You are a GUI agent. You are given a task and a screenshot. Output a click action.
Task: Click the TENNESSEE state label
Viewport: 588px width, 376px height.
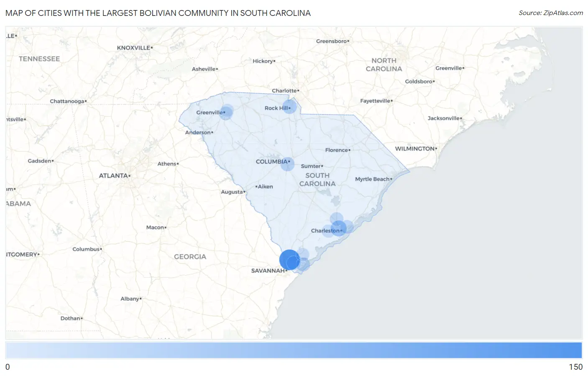[39, 59]
